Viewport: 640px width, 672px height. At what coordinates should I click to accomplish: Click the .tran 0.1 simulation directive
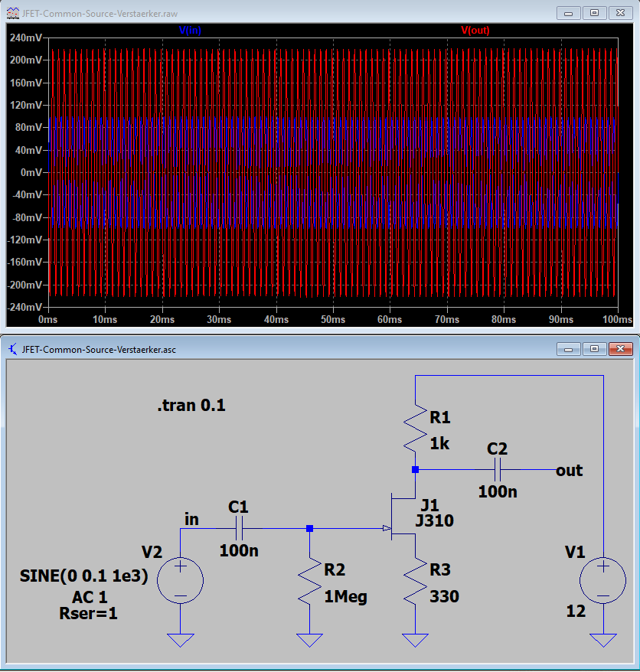click(x=191, y=405)
